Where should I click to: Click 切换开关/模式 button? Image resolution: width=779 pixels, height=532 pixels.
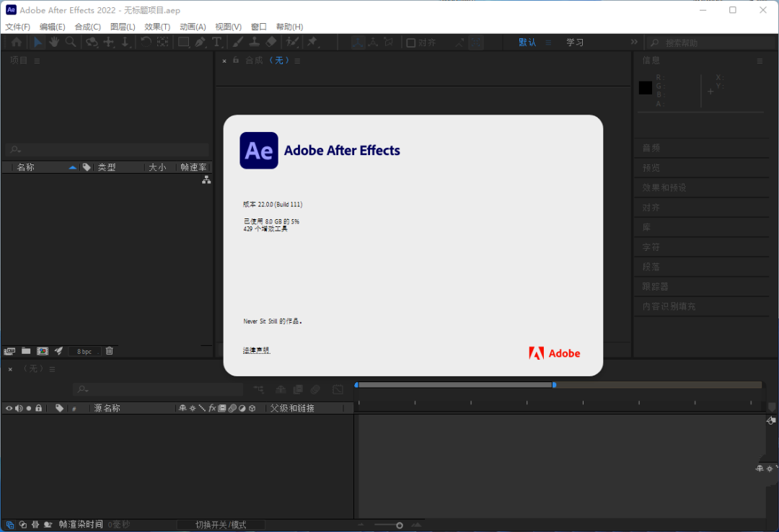click(221, 525)
